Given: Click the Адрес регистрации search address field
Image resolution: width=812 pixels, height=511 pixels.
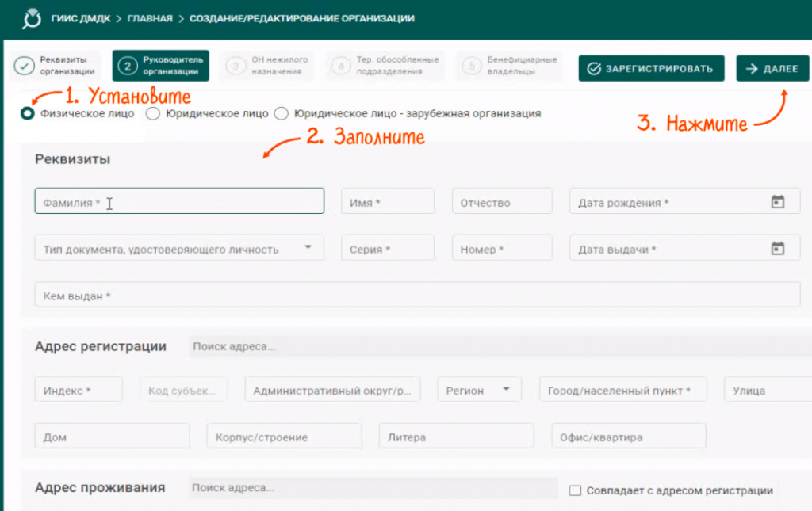Looking at the screenshot, I should coord(492,347).
